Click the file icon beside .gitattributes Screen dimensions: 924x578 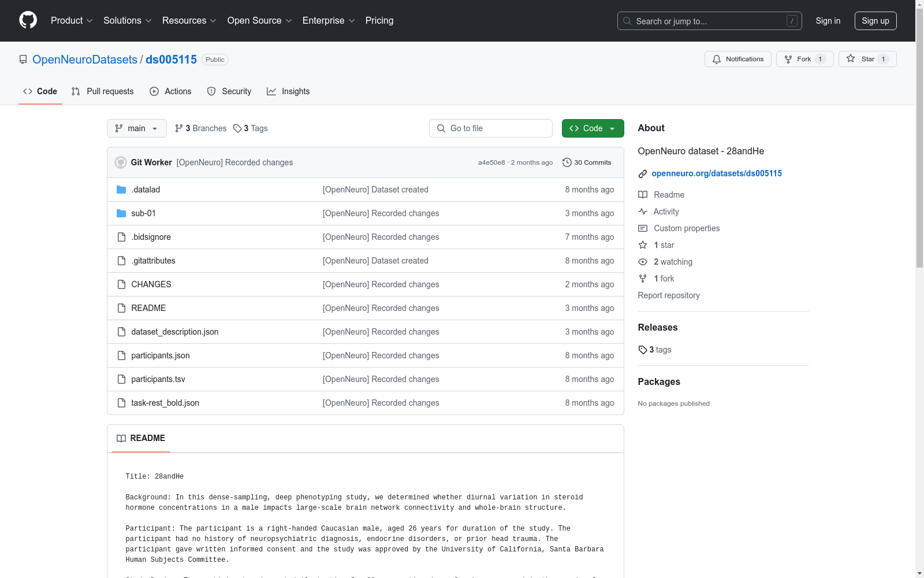point(121,261)
